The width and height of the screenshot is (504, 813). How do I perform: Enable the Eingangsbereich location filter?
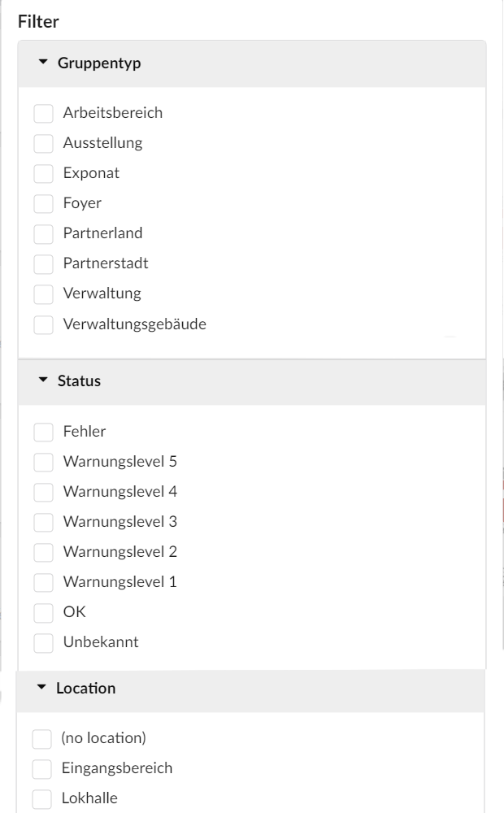[x=43, y=767]
